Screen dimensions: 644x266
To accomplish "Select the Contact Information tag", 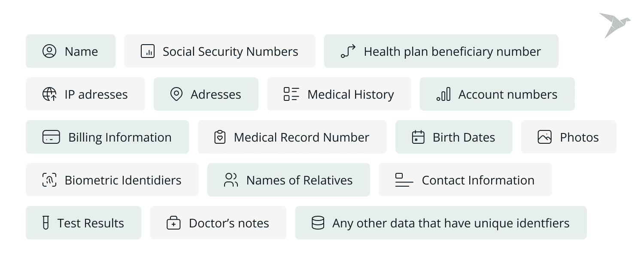I will (x=465, y=180).
